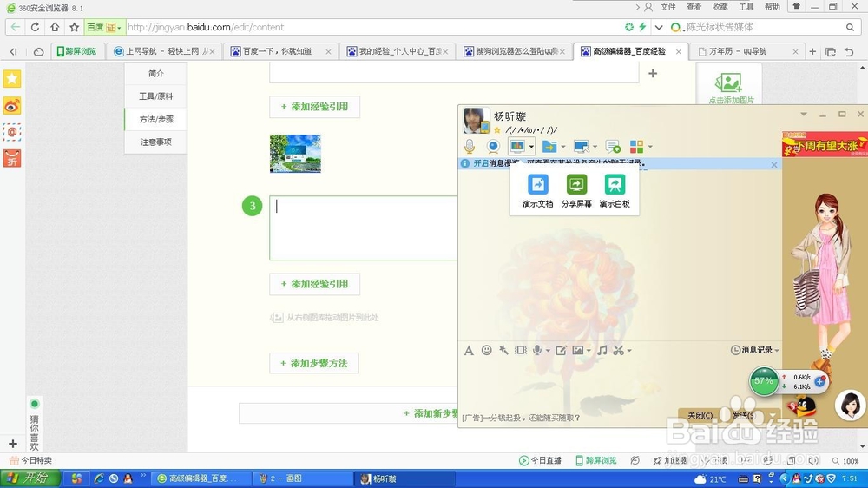Screen dimensions: 868x488
Task: Click 添加步骤方法 button
Action: point(314,363)
